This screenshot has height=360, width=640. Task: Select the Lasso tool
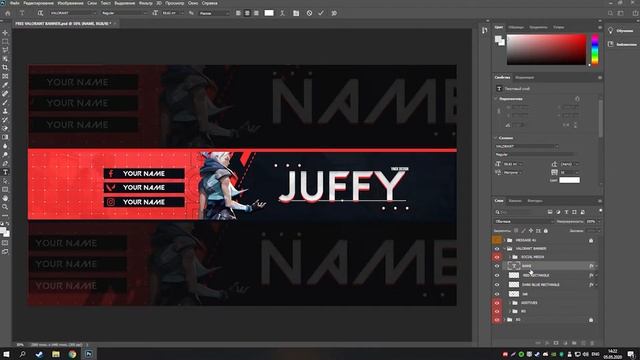(x=5, y=50)
